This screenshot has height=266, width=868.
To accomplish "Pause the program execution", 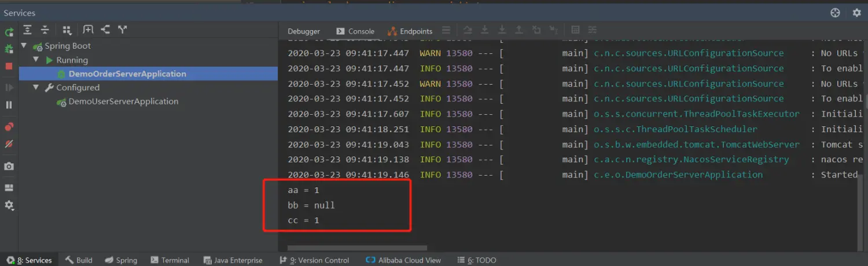I will point(9,105).
